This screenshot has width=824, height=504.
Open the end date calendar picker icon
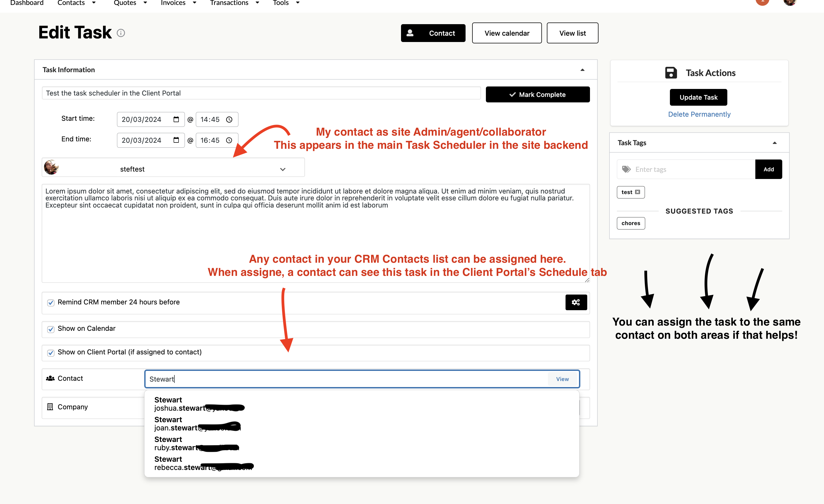(x=176, y=140)
